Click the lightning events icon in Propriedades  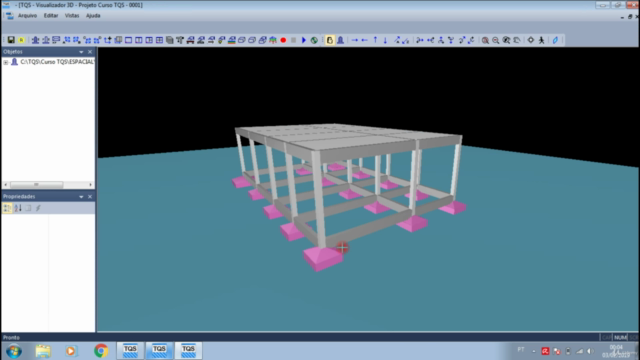[x=38, y=208]
